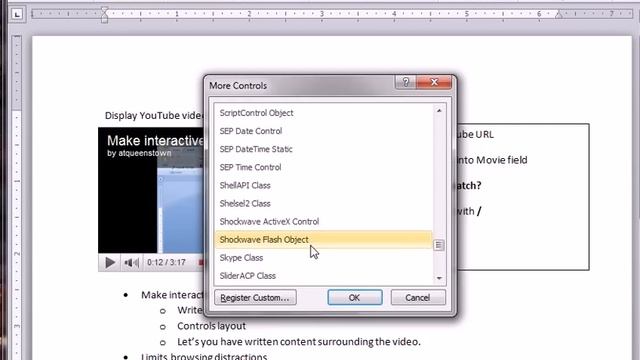
Task: Select SEP Time Control entry
Action: (323, 167)
